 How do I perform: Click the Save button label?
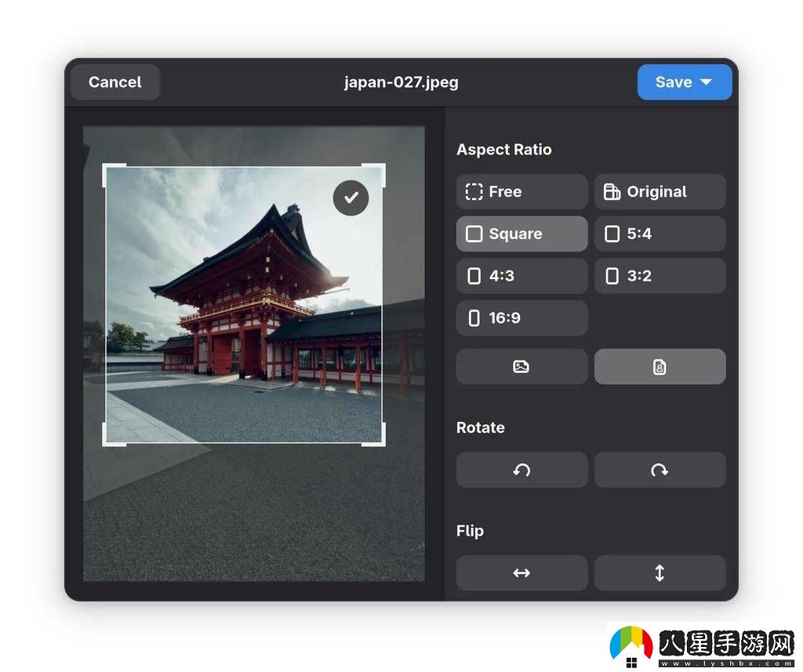[x=674, y=82]
